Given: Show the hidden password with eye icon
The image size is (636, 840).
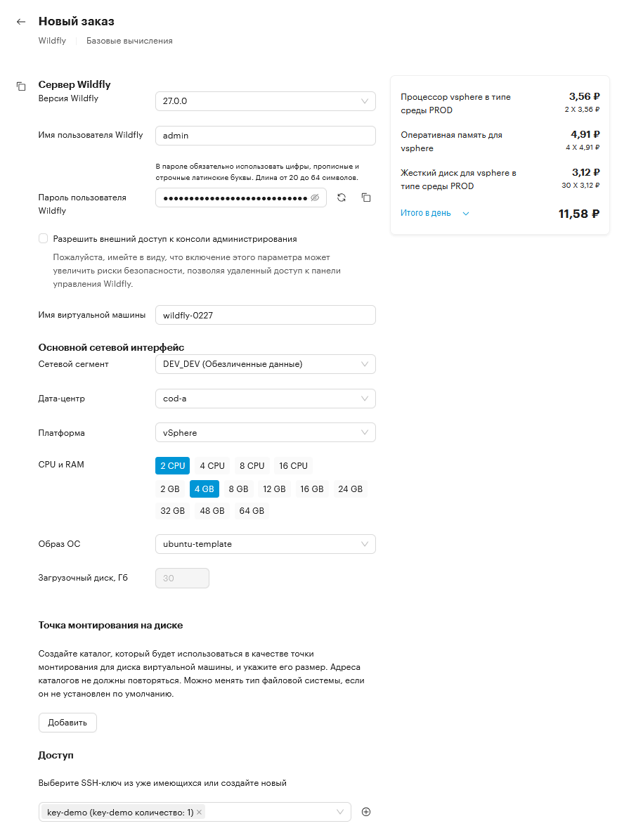Looking at the screenshot, I should point(315,198).
